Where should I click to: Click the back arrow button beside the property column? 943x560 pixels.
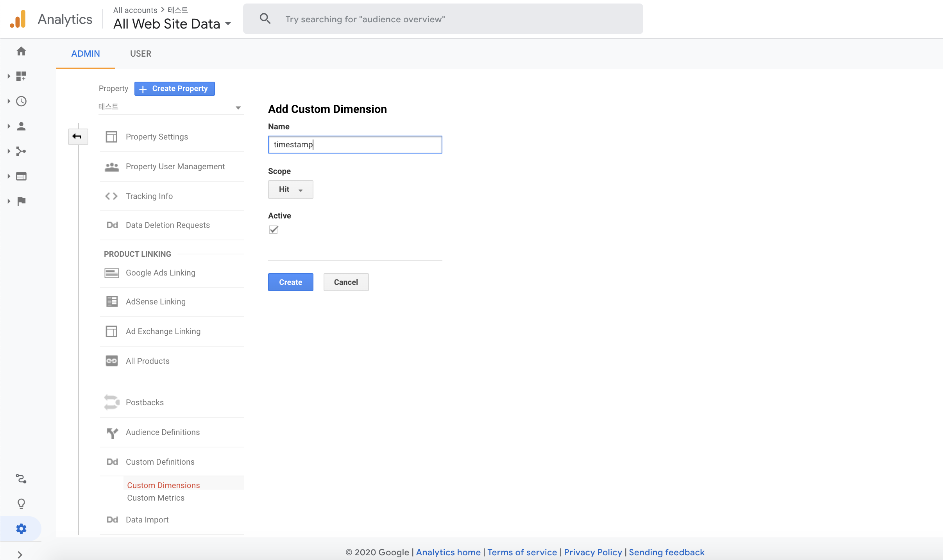click(x=78, y=136)
